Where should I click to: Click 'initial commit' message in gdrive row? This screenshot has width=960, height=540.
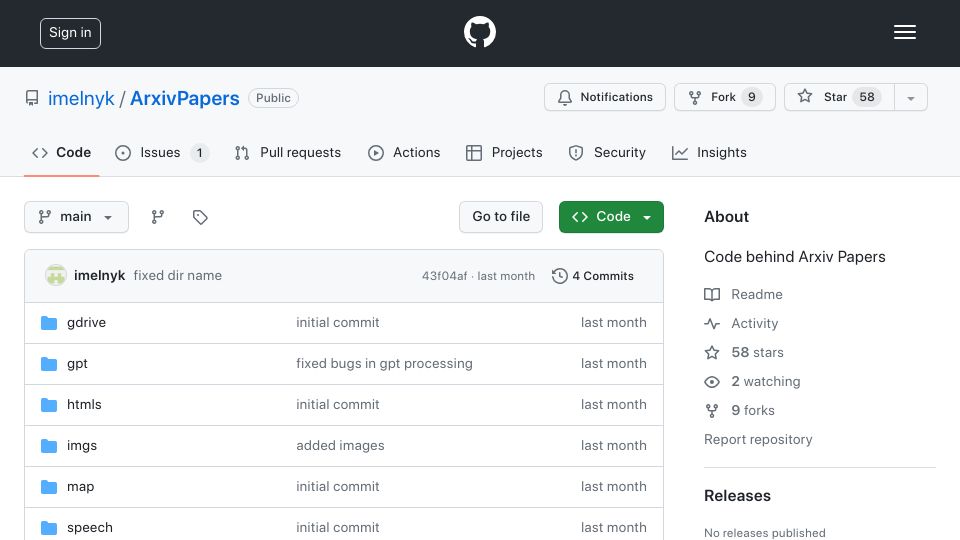pyautogui.click(x=338, y=323)
